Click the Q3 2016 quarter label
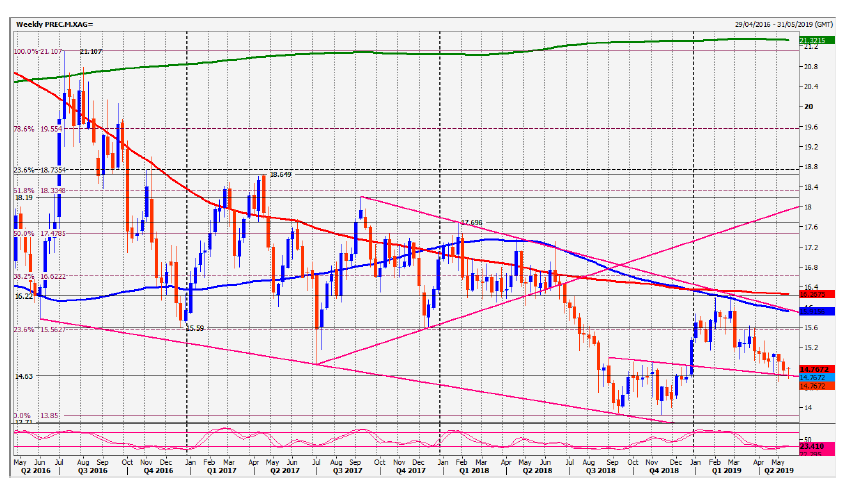The width and height of the screenshot is (852, 486). click(x=92, y=470)
